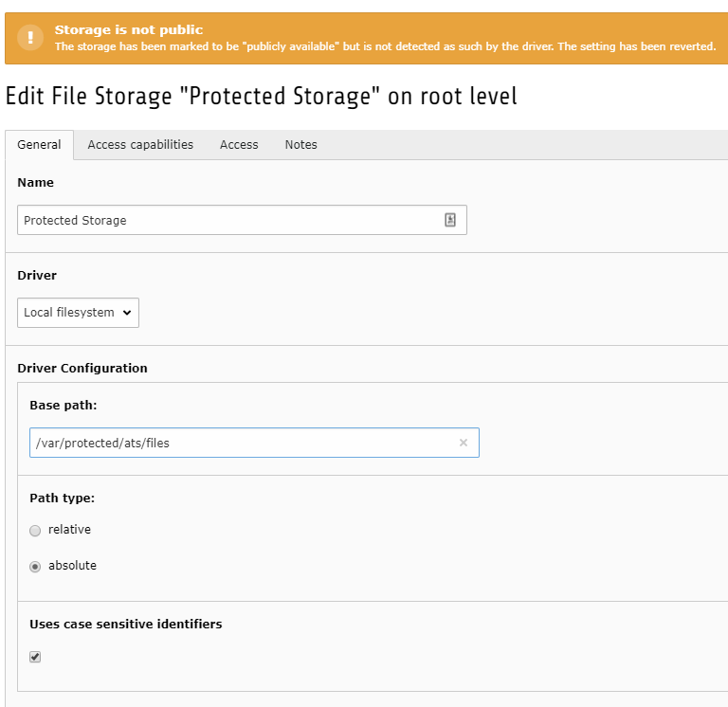The height and width of the screenshot is (707, 728).
Task: Click the warning exclamation icon in the banner
Action: pyautogui.click(x=30, y=38)
